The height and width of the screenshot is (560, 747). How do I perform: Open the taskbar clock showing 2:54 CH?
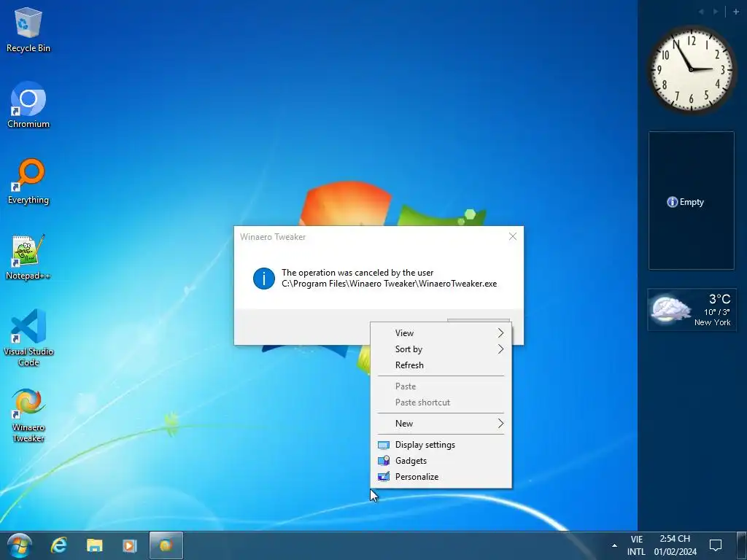[675, 545]
